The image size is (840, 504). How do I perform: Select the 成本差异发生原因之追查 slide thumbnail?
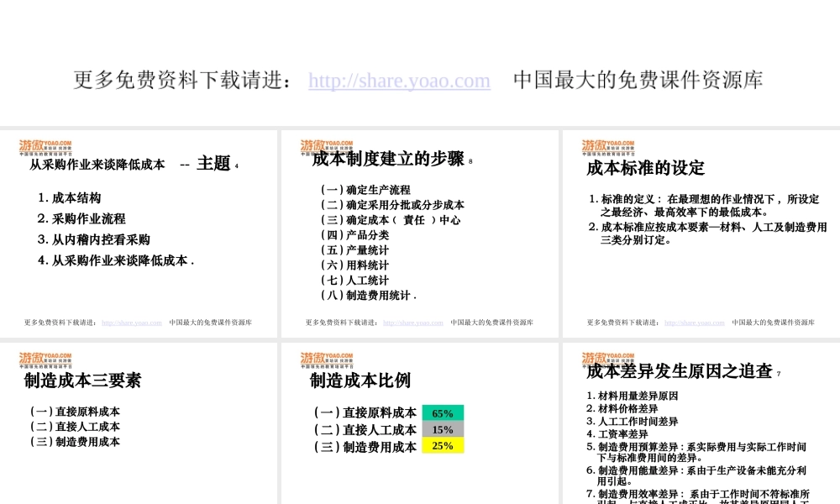(x=701, y=423)
